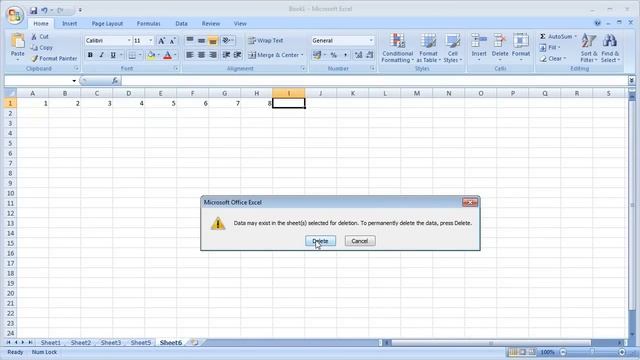Toggle bottom vertical alignment
The image size is (640, 360).
[213, 40]
